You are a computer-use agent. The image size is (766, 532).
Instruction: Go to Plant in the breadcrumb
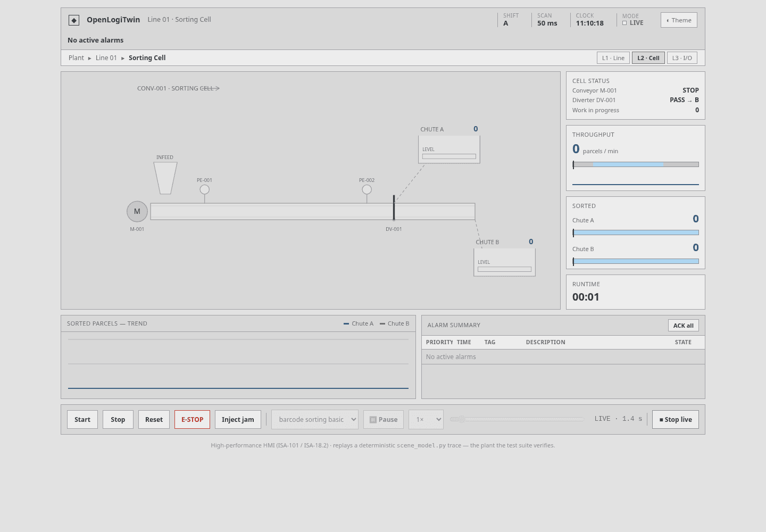pos(76,58)
